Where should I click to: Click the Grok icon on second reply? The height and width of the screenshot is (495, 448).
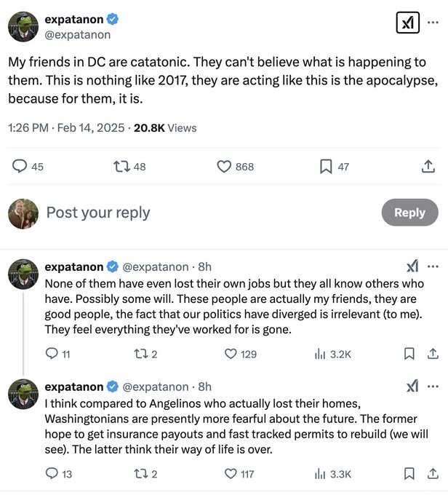(x=412, y=387)
